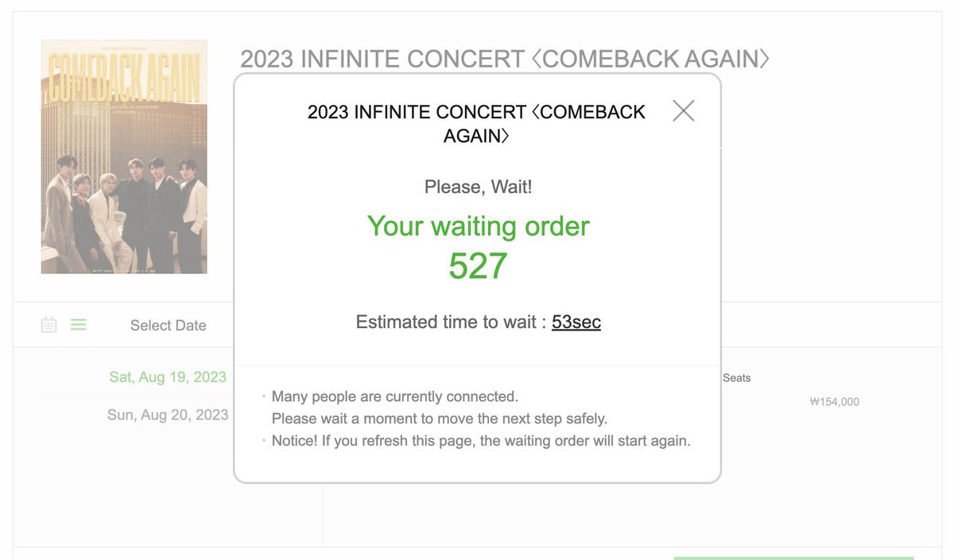Click the 'Estimated time to wait' label
The image size is (954, 560).
pyautogui.click(x=451, y=322)
